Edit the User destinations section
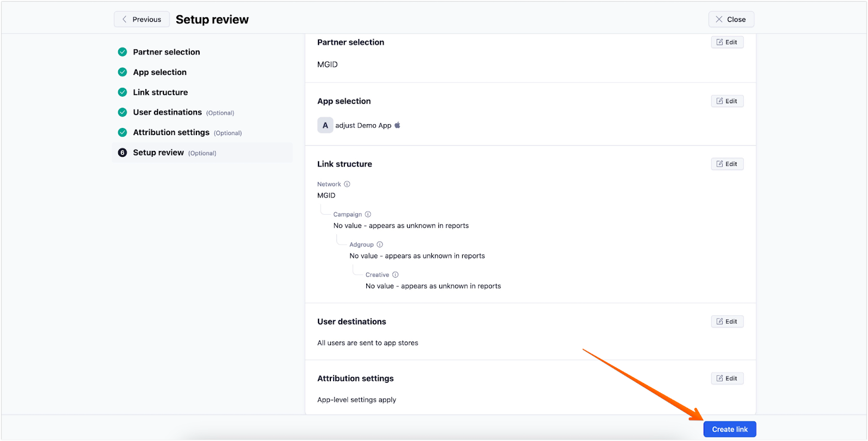The width and height of the screenshot is (868, 441). point(727,322)
